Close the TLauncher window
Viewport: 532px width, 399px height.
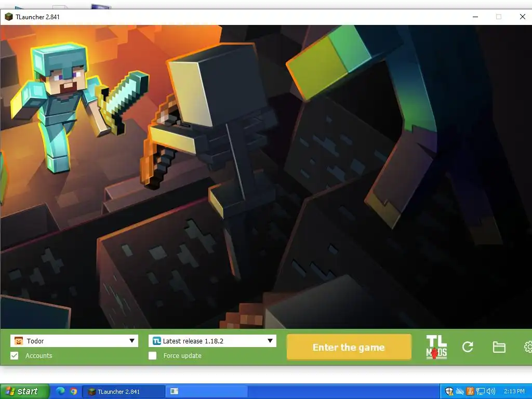coord(523,17)
